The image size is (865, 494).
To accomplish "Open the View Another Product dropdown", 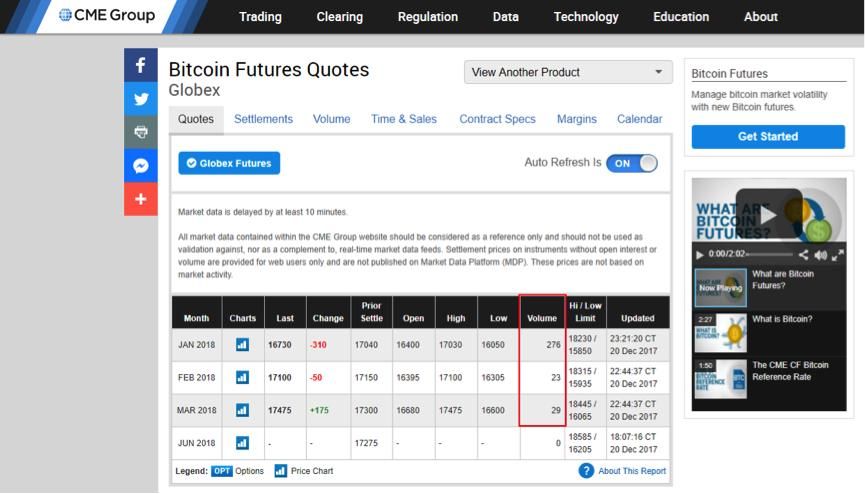I will [x=568, y=72].
